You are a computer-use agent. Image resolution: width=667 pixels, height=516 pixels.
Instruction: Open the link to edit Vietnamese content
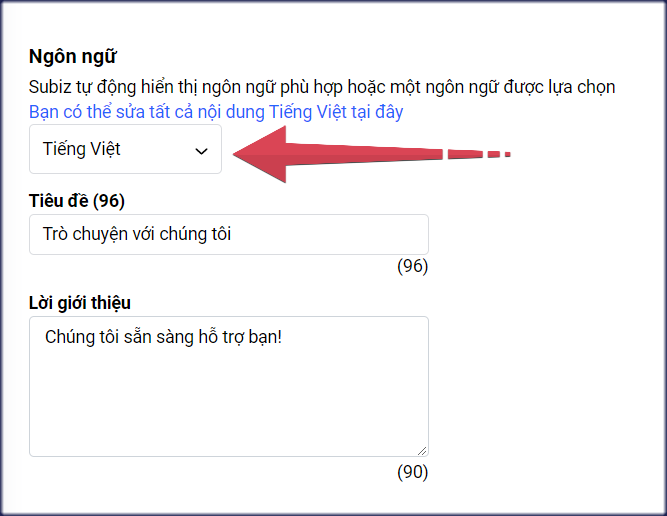pyautogui.click(x=216, y=112)
